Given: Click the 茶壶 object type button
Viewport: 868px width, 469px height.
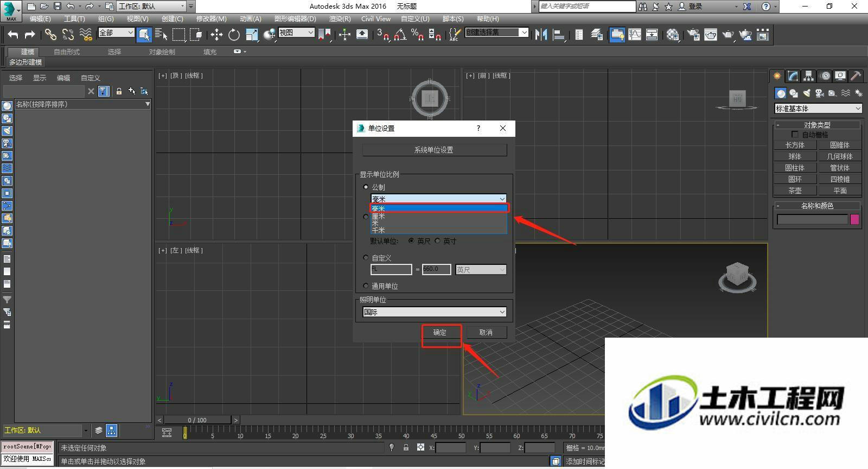Looking at the screenshot, I should [795, 191].
